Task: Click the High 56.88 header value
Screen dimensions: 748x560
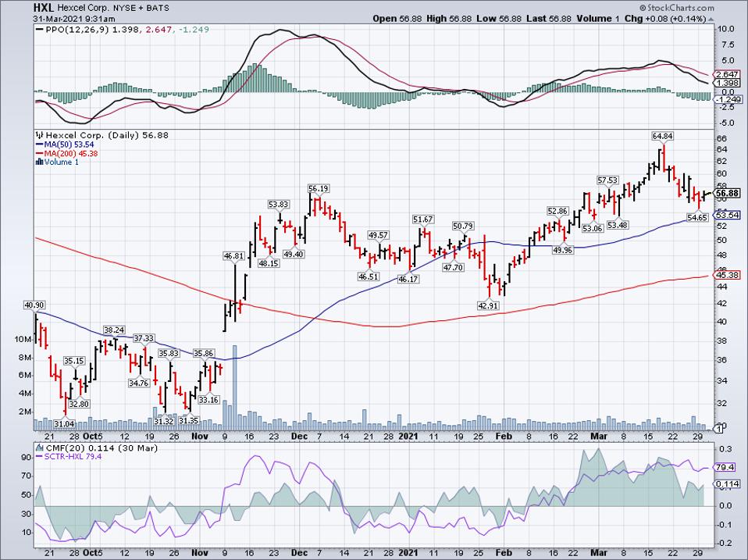Action: pos(449,19)
